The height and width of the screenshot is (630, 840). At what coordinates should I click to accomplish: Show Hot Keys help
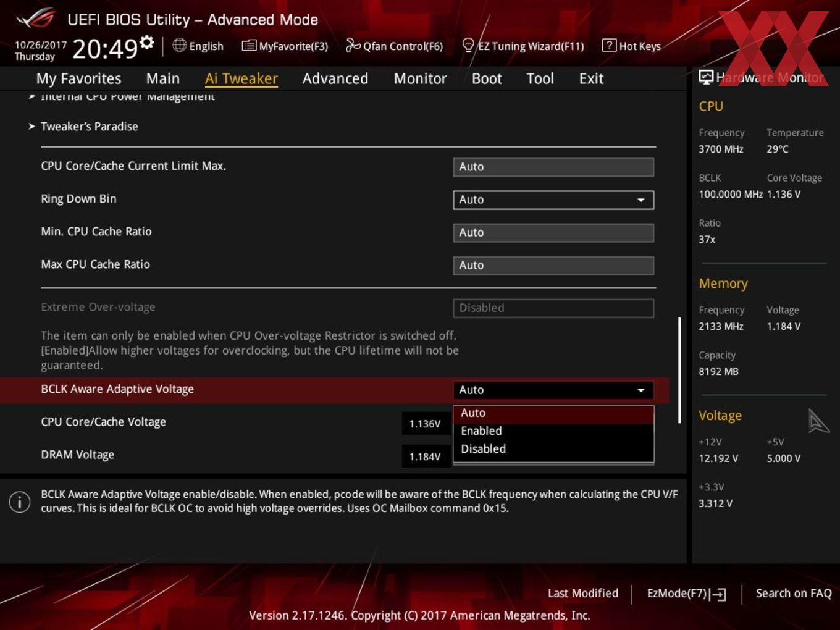[x=631, y=46]
